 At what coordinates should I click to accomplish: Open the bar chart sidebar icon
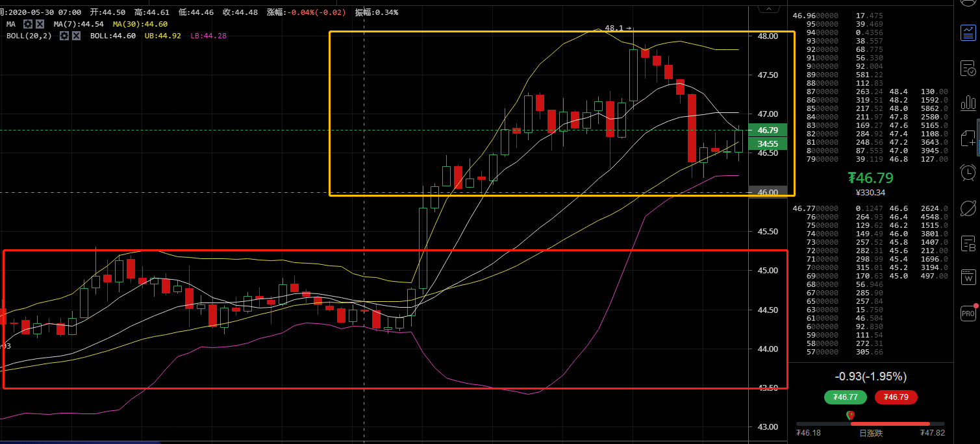click(x=968, y=103)
